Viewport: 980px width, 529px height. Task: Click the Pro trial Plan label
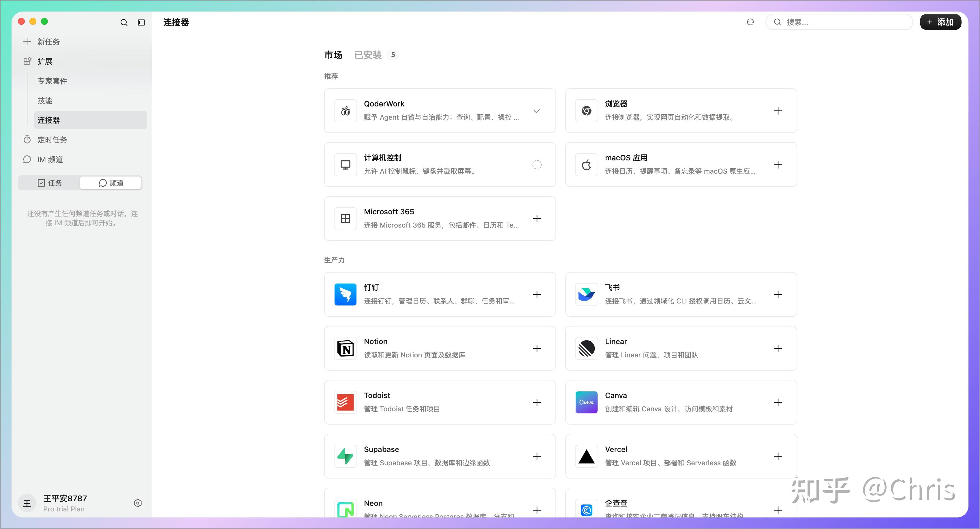point(64,509)
